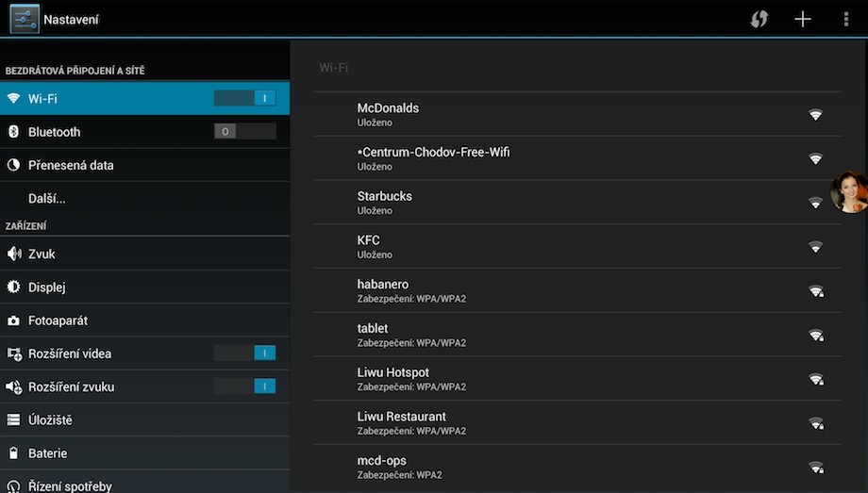Open the Wi-Fi settings section

(145, 98)
